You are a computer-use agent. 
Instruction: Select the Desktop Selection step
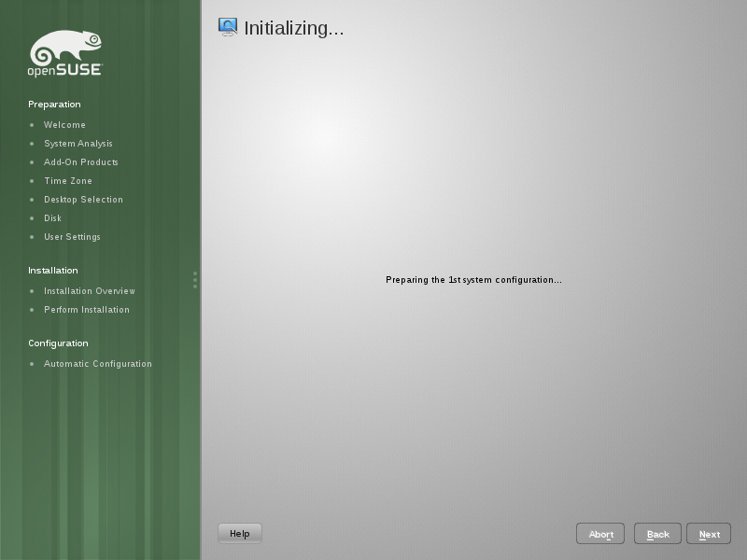point(83,199)
